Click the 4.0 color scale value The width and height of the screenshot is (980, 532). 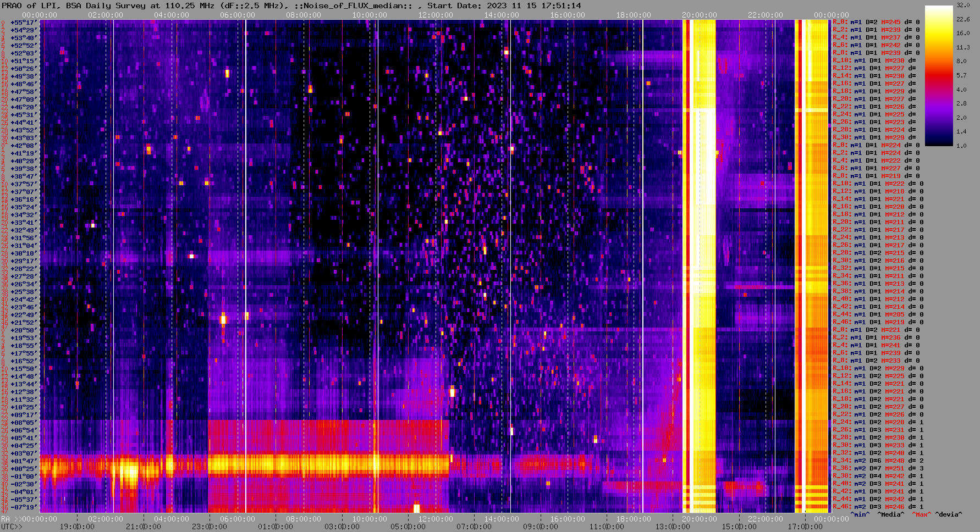[961, 90]
